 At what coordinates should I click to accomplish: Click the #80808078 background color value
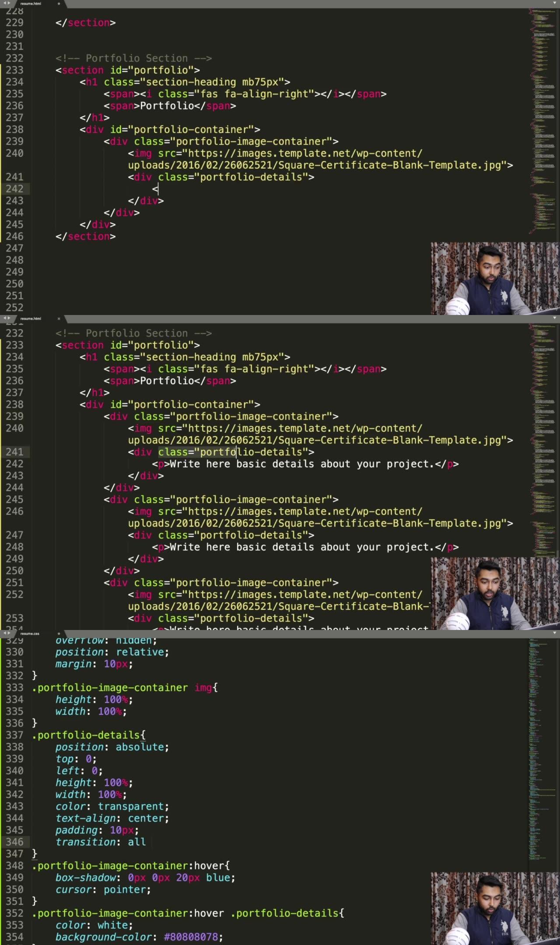(191, 937)
